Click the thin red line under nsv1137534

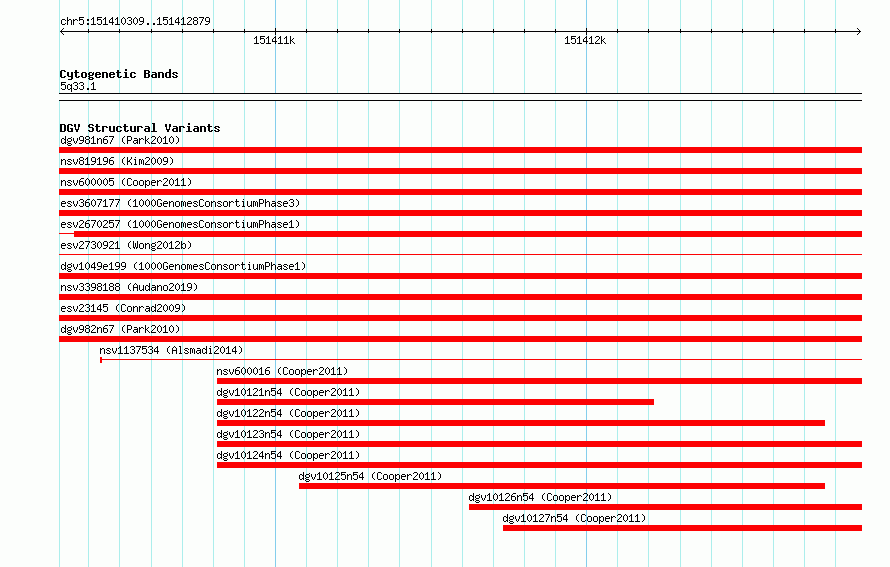tap(481, 359)
